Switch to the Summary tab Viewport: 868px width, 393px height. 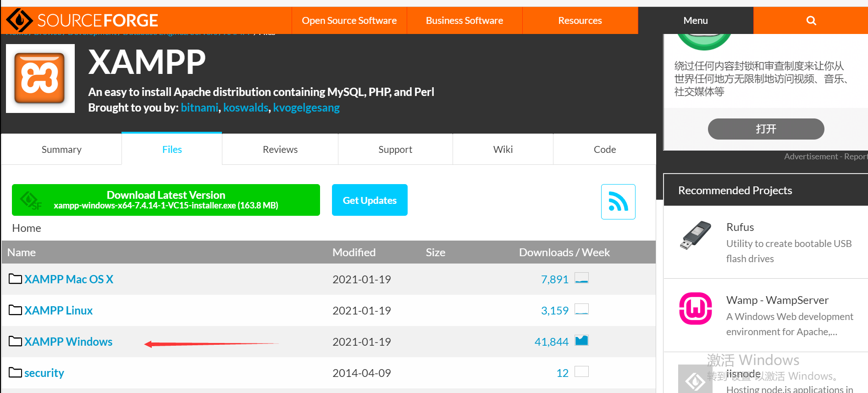click(61, 149)
